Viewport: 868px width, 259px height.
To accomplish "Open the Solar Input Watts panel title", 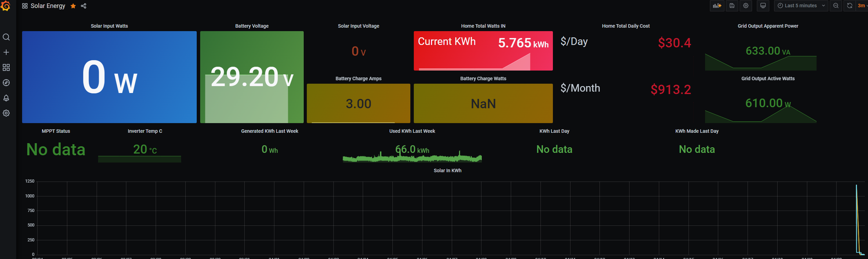I will pos(109,26).
